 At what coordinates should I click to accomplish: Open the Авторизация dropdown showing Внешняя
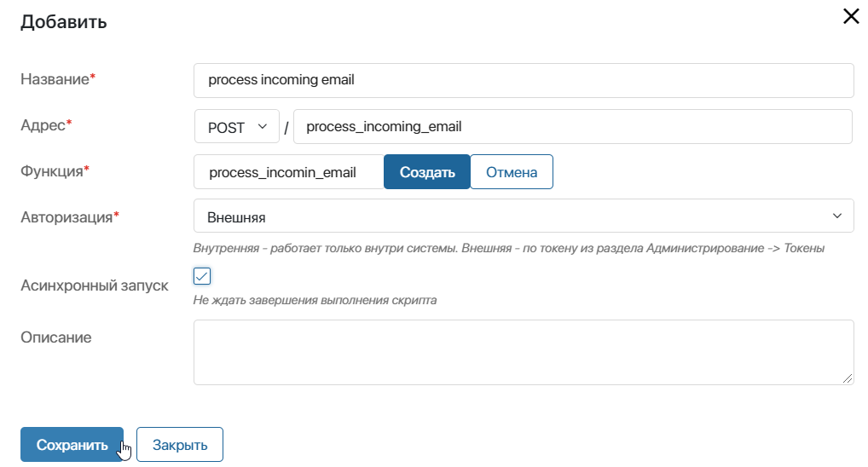[x=524, y=216]
